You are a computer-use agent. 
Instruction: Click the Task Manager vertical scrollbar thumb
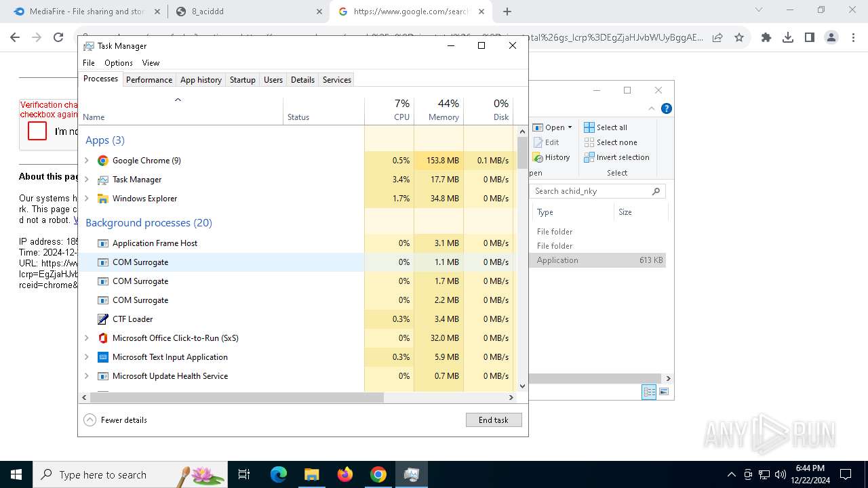click(522, 152)
